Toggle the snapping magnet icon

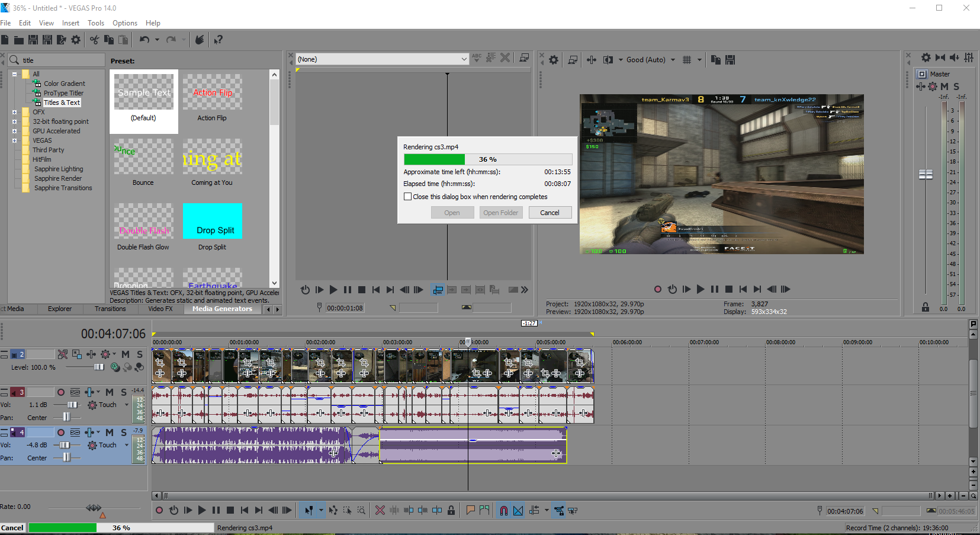coord(503,510)
